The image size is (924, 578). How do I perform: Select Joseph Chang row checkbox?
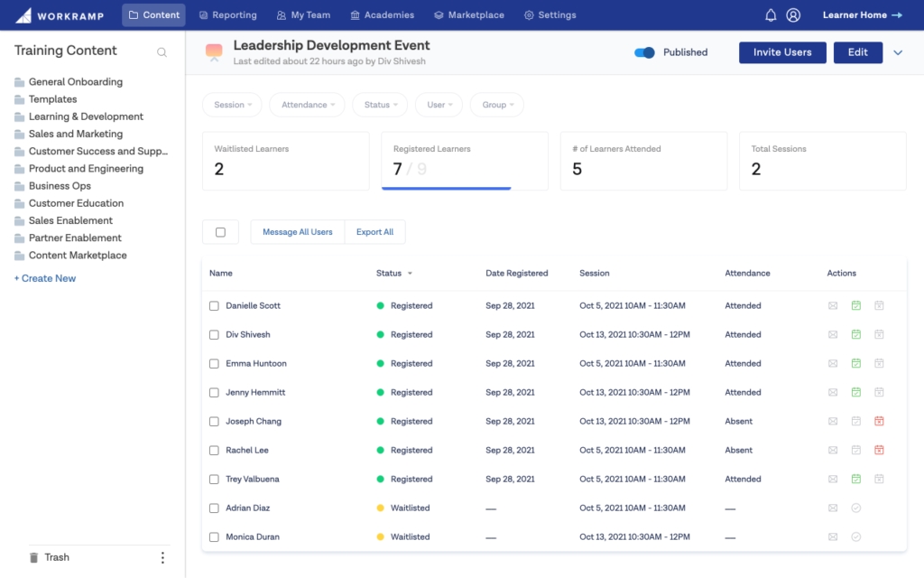214,422
